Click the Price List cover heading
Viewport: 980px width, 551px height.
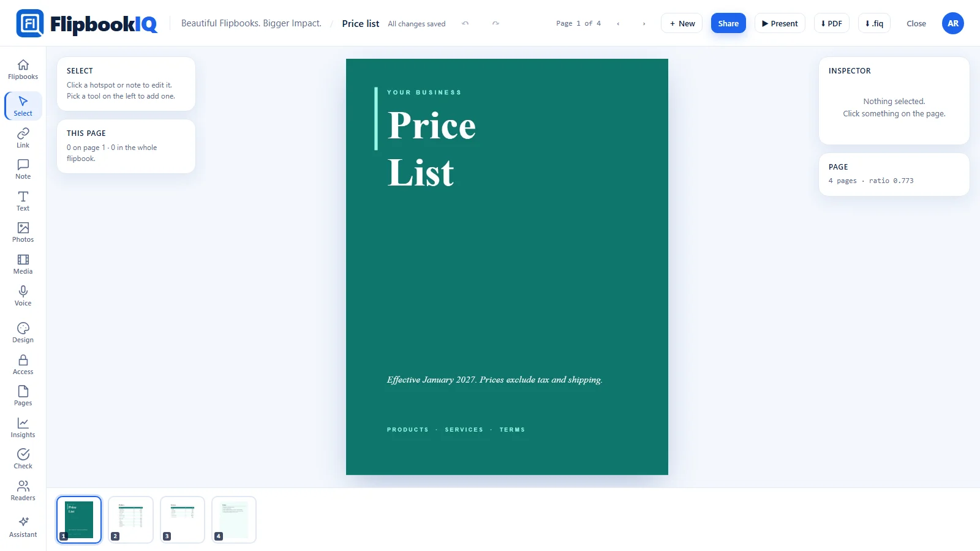[x=432, y=149]
